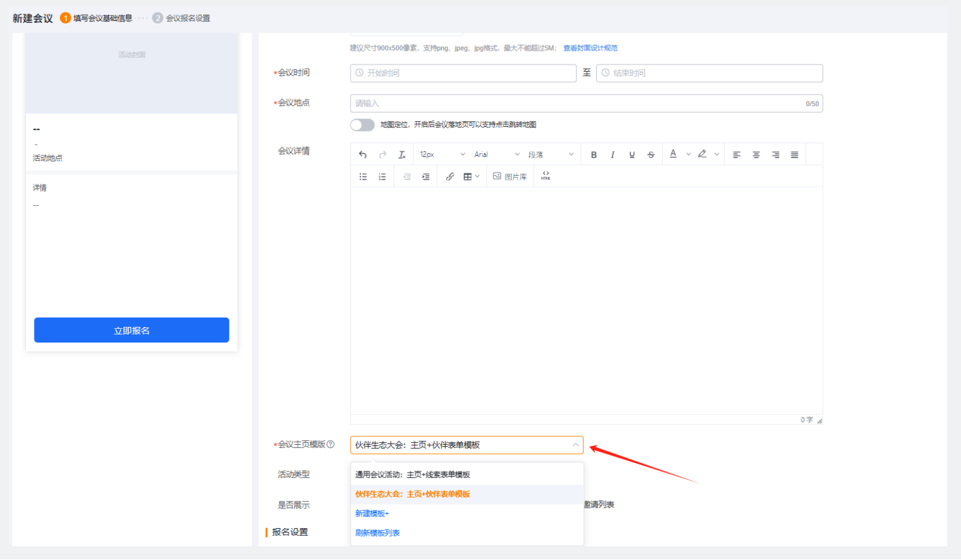The image size is (961, 560).
Task: Click clock icon in 开始时间 field
Action: (360, 73)
